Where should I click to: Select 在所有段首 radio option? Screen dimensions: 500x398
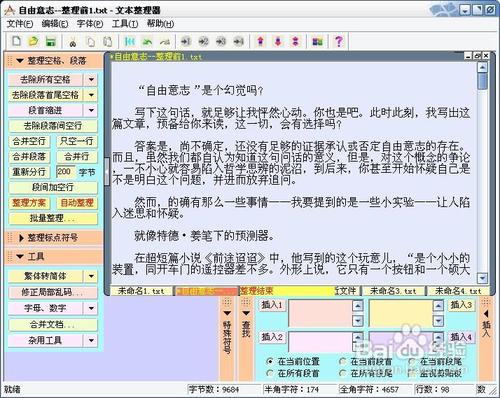coord(270,373)
